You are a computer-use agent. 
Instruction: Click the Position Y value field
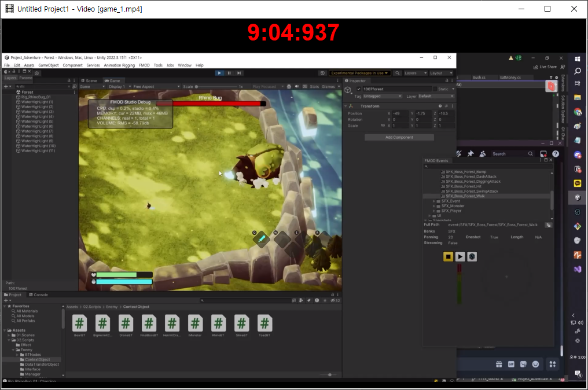[x=423, y=113]
